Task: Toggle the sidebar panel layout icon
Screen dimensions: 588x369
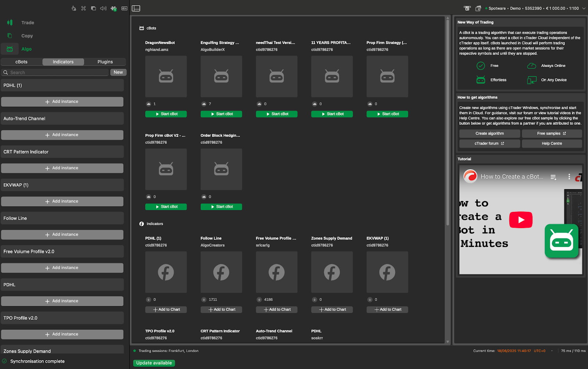Action: click(136, 8)
